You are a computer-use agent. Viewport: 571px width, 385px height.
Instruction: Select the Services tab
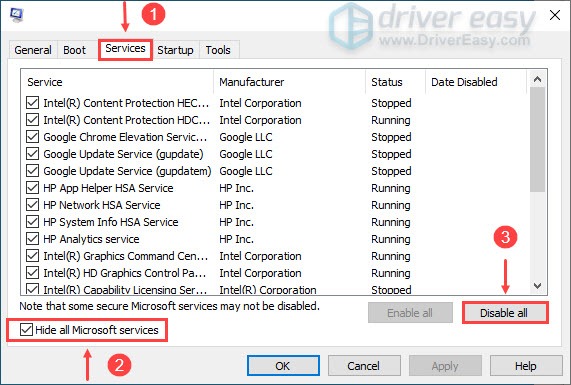point(125,48)
